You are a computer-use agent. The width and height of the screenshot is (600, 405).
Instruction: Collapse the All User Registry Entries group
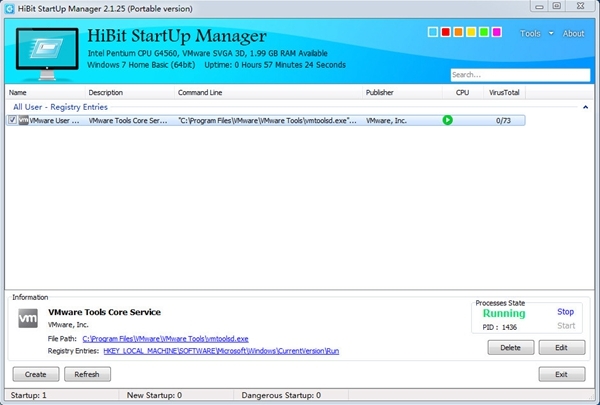pyautogui.click(x=585, y=107)
